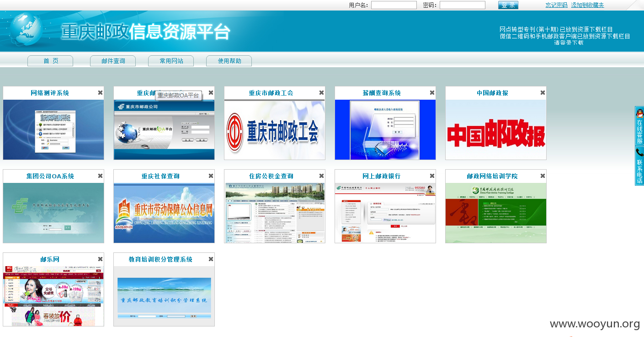This screenshot has height=337, width=644.
Task: Open the 网络测评系统 title link
Action: click(x=50, y=93)
